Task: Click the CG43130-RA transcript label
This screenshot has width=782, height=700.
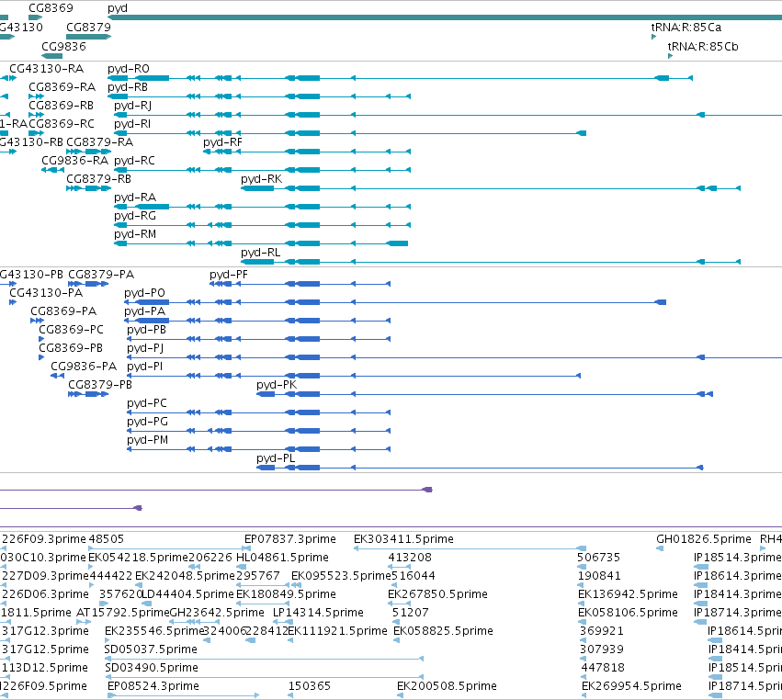Action: click(x=46, y=68)
